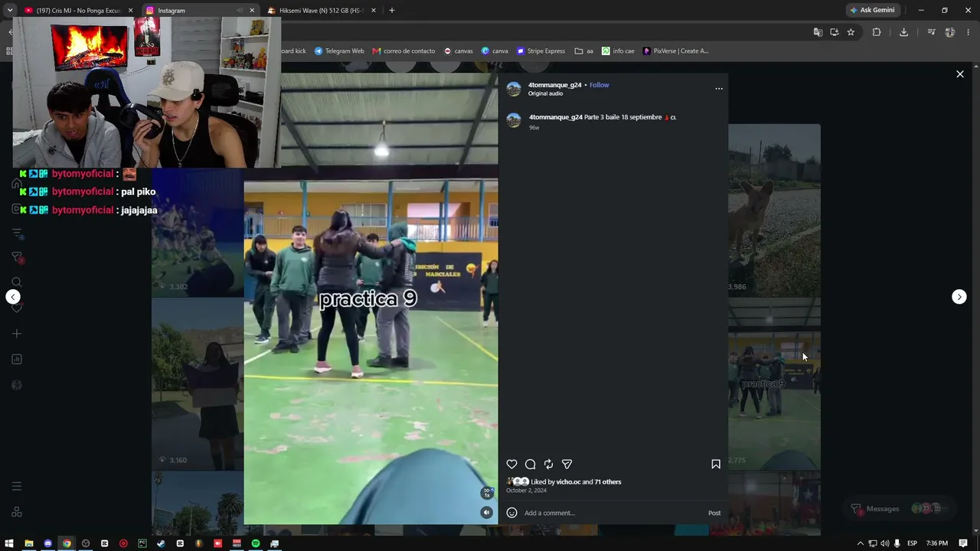Save the post with the bookmark icon
This screenshot has width=980, height=551.
tap(716, 464)
